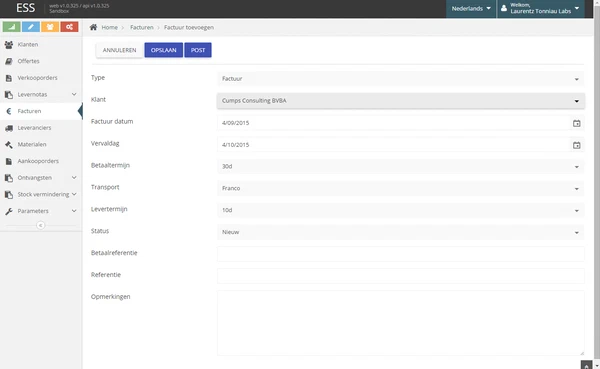Click the Materialen hammer icon

(9, 145)
